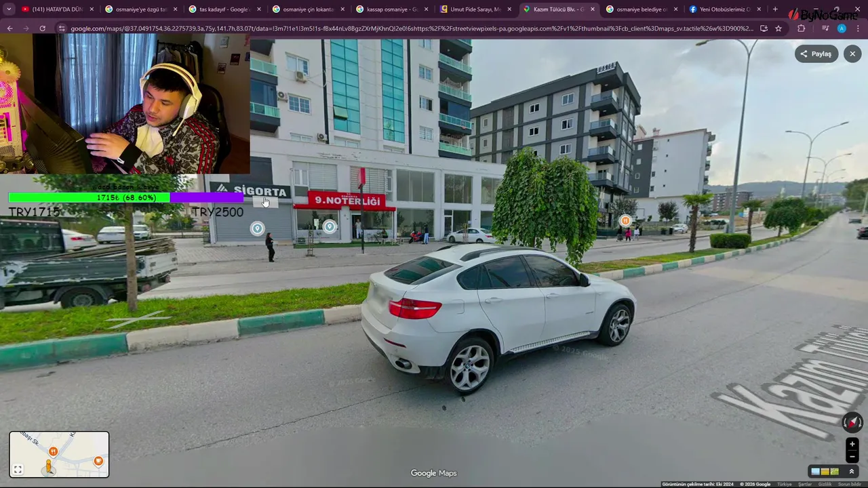
Task: Switch to the osmaniye çin lokanta tab
Action: (x=309, y=9)
